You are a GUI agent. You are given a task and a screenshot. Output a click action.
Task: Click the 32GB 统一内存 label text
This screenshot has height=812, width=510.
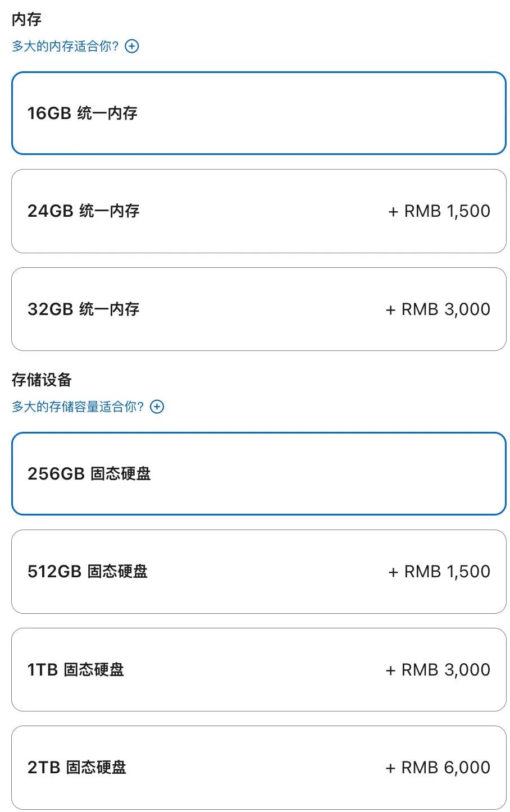[83, 309]
